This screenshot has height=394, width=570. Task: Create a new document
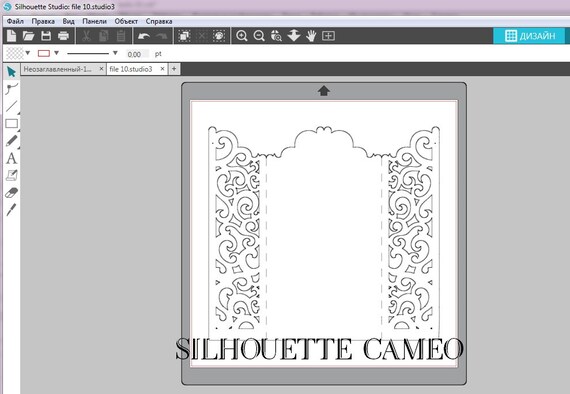(x=11, y=36)
